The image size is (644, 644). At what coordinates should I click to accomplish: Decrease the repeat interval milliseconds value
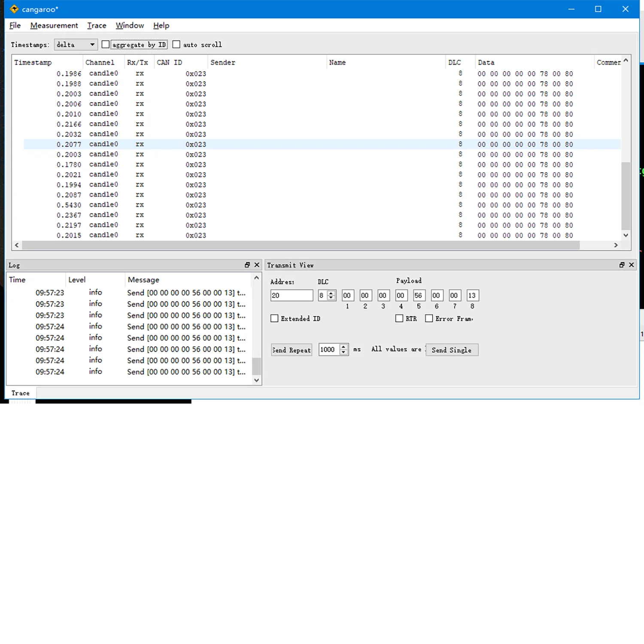coord(343,352)
